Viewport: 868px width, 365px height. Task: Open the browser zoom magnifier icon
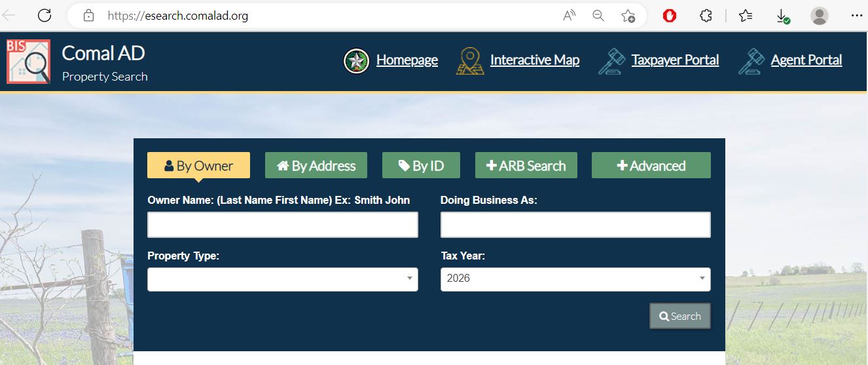click(x=598, y=16)
